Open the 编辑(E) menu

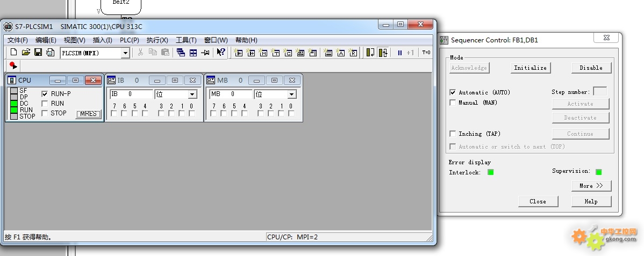[x=46, y=40]
